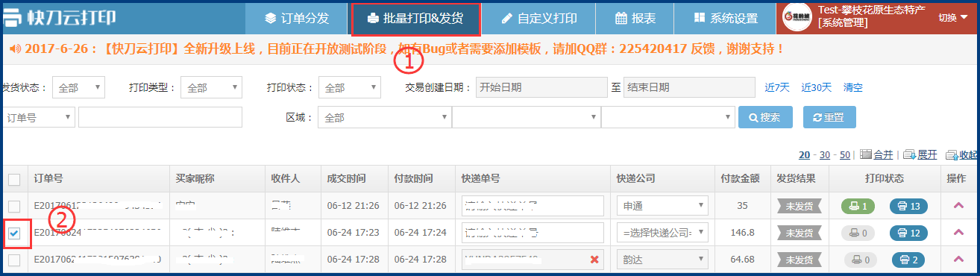Click 未发货 badge in 35 amount row
The height and width of the screenshot is (276, 980).
[799, 206]
